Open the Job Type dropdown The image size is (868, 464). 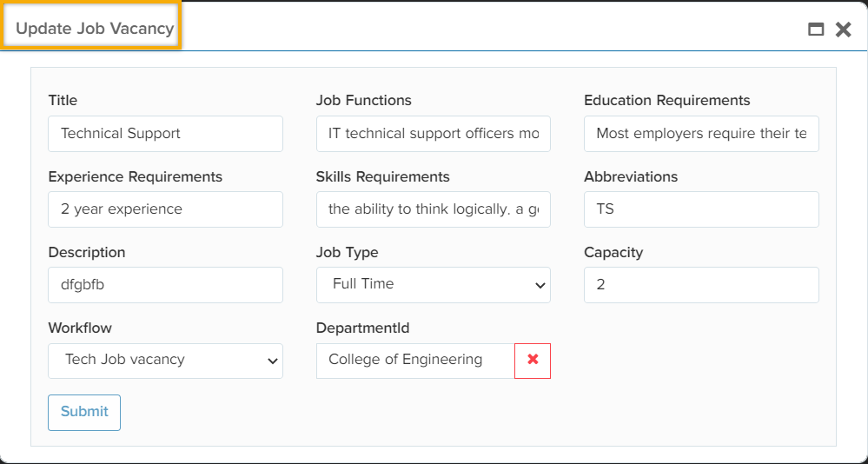433,285
